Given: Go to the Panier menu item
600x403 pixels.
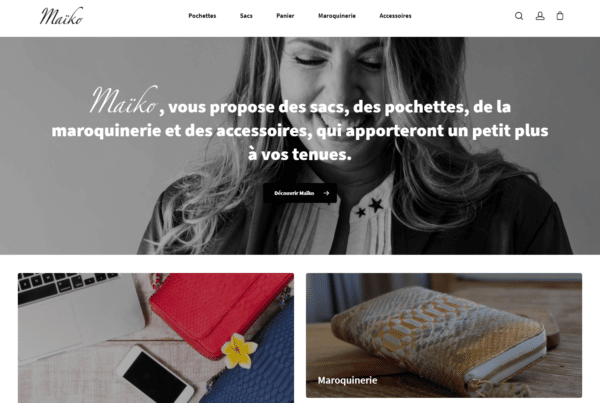Looking at the screenshot, I should (x=285, y=16).
